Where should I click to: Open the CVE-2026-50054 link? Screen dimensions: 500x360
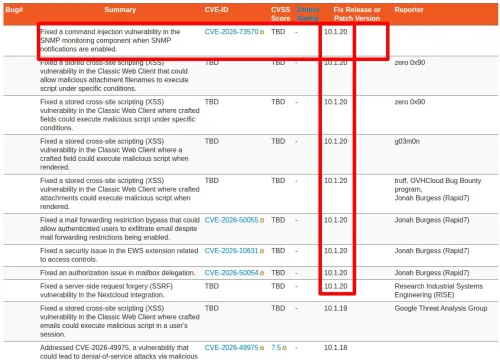(231, 273)
